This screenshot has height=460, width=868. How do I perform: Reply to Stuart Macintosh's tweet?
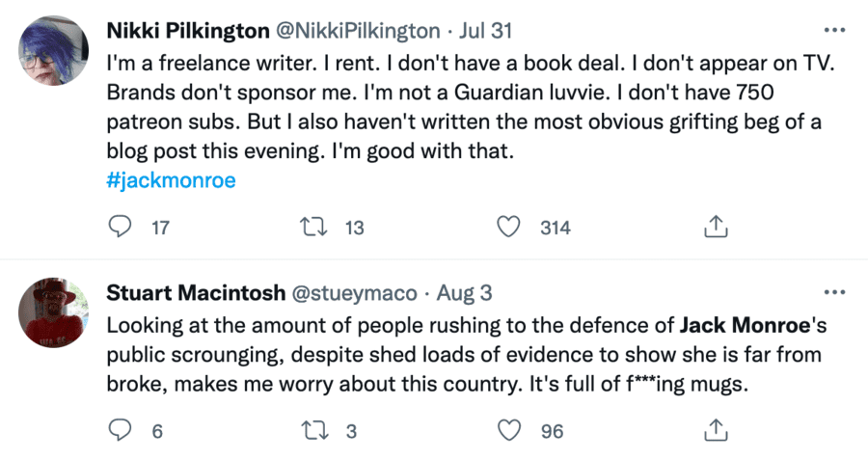(x=121, y=431)
